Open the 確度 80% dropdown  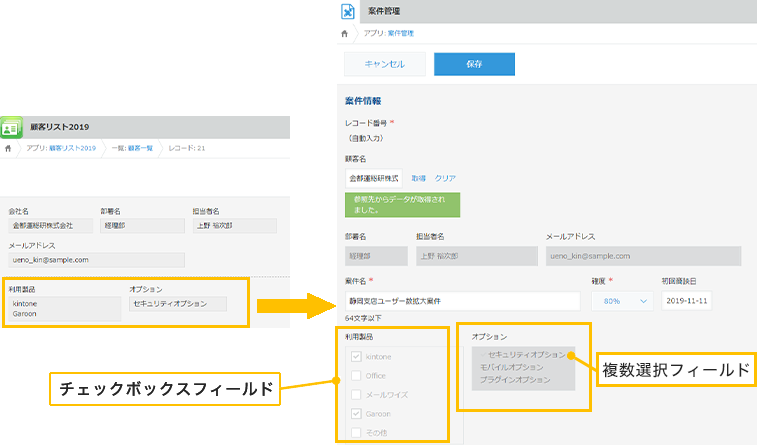621,300
